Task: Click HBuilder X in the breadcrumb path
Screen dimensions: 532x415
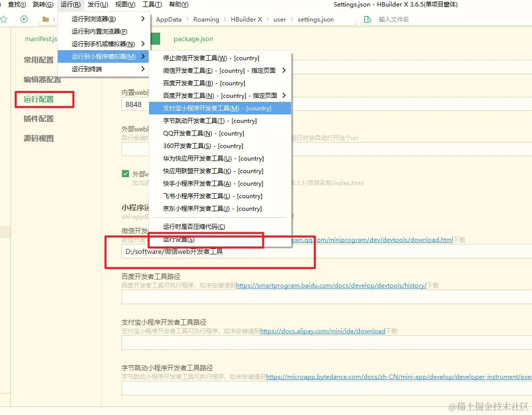Action: (246, 20)
